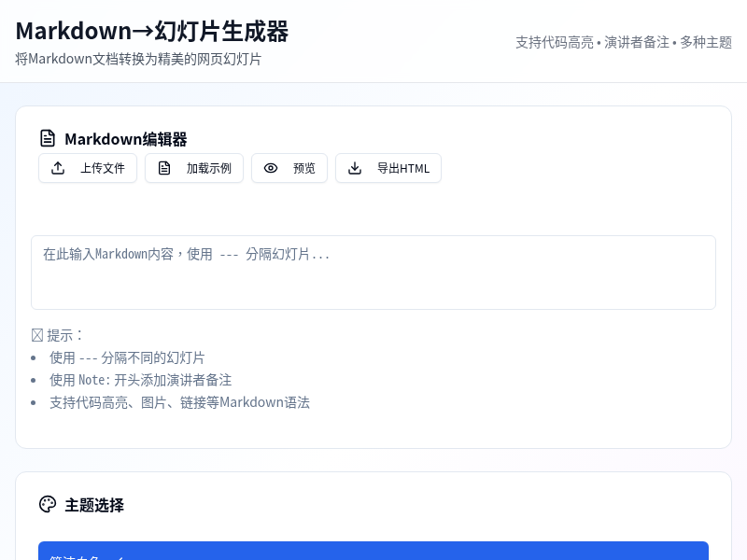Viewport: 747px width, 560px height.
Task: Click the Markdown编辑器 heading text
Action: click(126, 139)
